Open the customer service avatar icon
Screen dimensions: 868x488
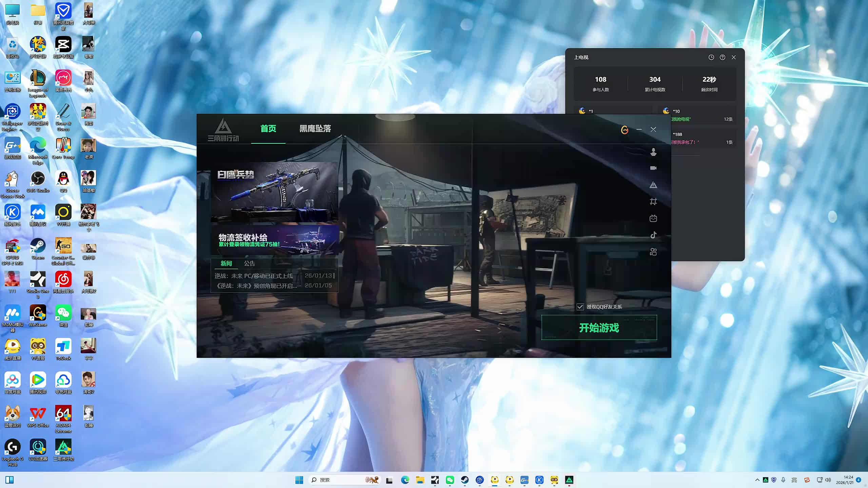(x=653, y=152)
